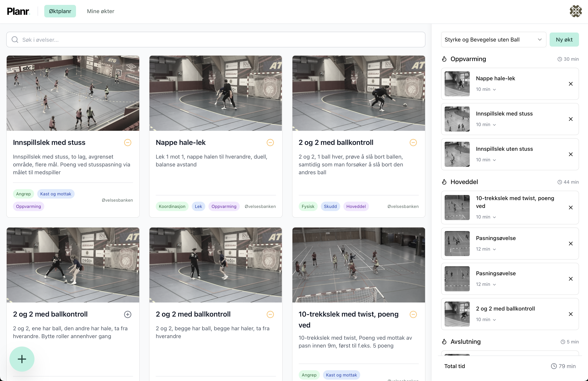Click the search magnifier icon
The height and width of the screenshot is (381, 588).
15,40
